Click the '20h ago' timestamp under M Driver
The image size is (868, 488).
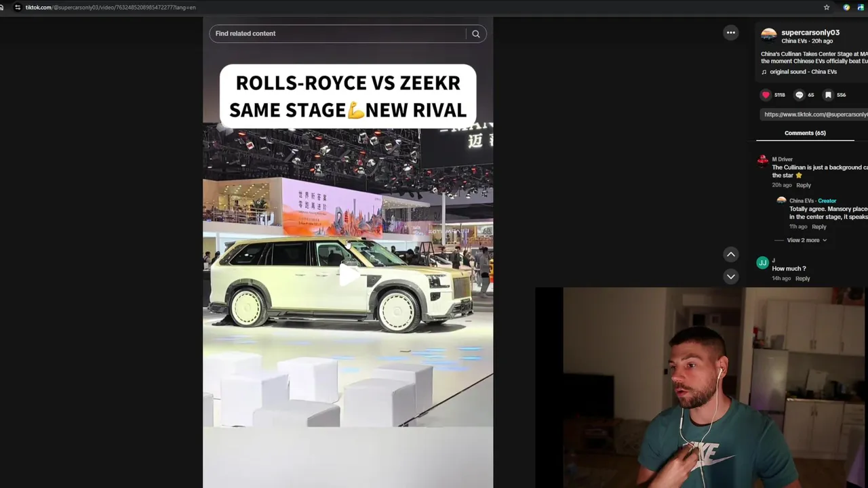tap(782, 185)
